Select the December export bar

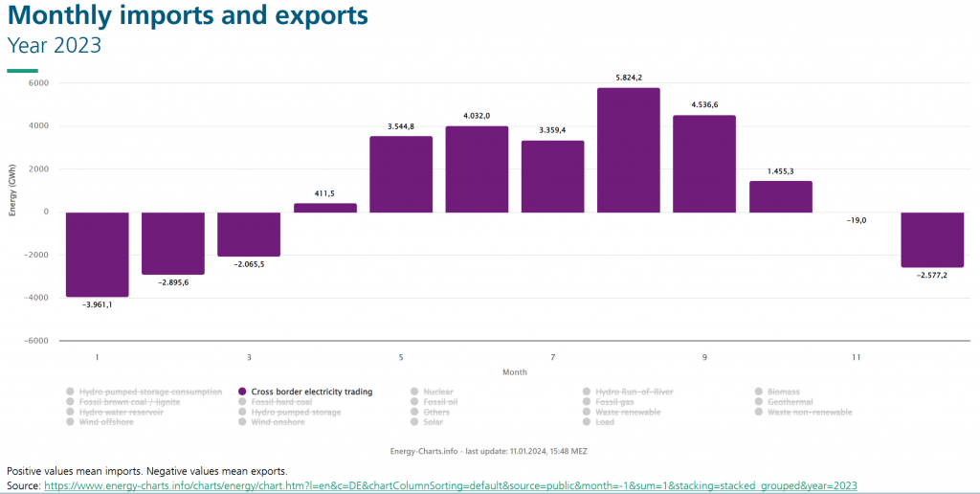coord(932,240)
